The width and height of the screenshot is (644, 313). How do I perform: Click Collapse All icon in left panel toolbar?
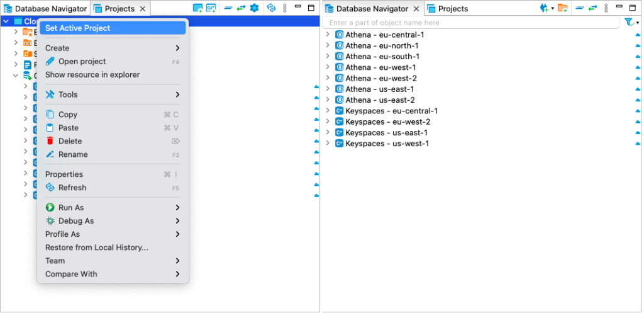(228, 8)
